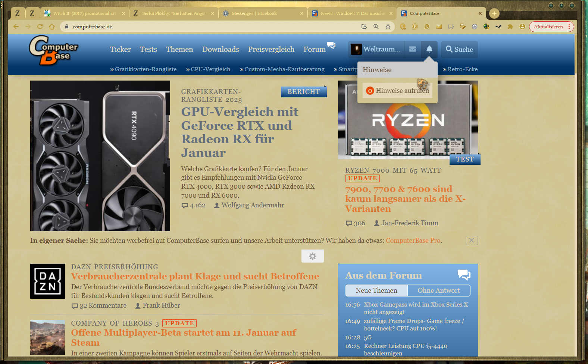Dismiss the In eigener Sache banner

(x=472, y=240)
